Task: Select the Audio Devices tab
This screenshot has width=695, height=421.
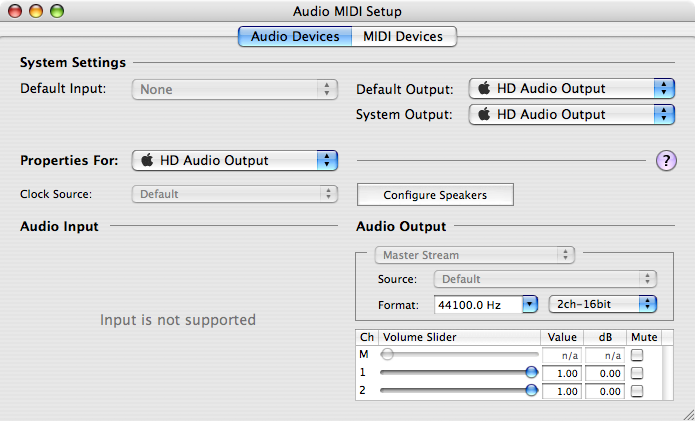Action: point(296,37)
